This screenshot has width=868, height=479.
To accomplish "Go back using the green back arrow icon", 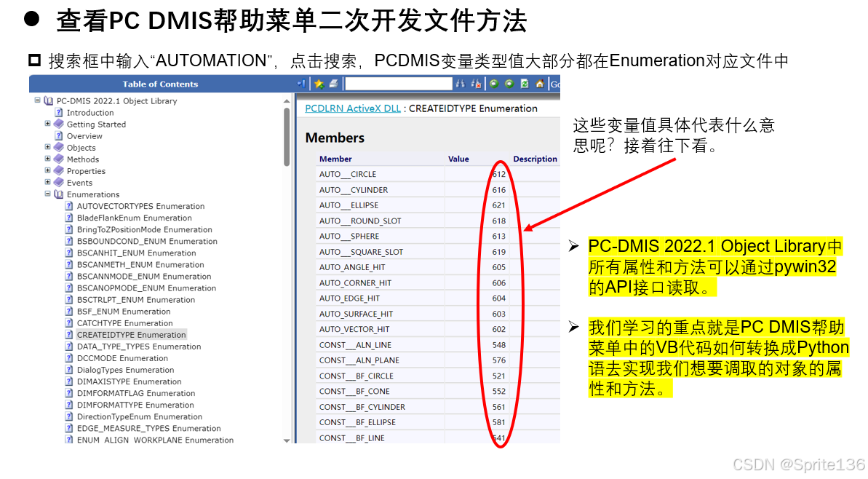I will click(x=495, y=83).
